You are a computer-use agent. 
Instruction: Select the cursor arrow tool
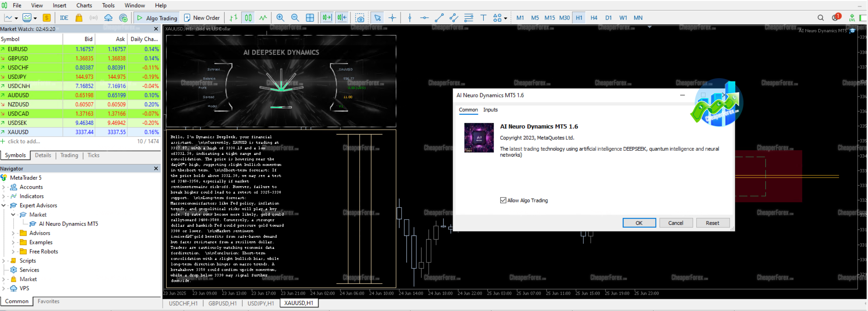[x=377, y=18]
